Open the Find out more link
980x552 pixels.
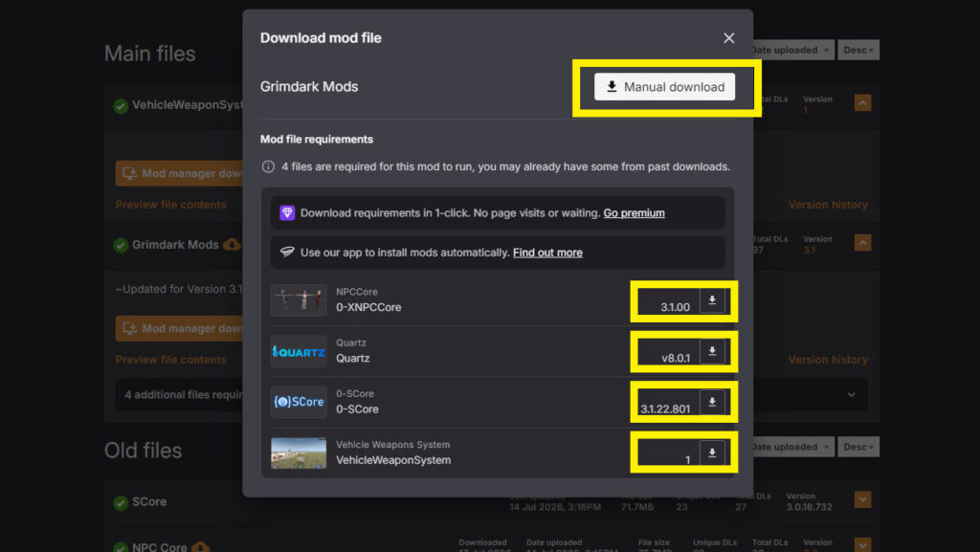click(x=547, y=253)
